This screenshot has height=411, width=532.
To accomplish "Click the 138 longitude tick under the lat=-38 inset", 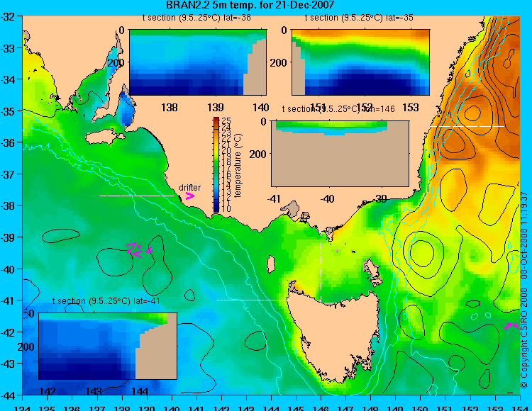I will pyautogui.click(x=169, y=108).
